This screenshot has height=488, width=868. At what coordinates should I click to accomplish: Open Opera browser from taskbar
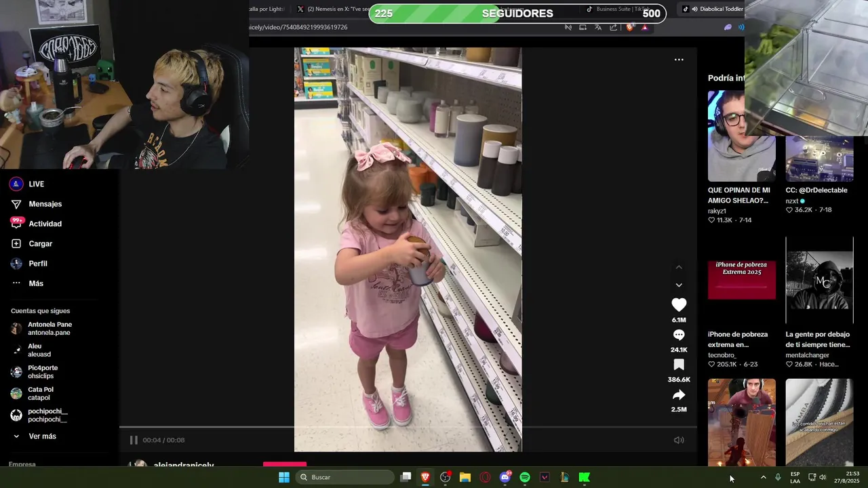click(485, 477)
